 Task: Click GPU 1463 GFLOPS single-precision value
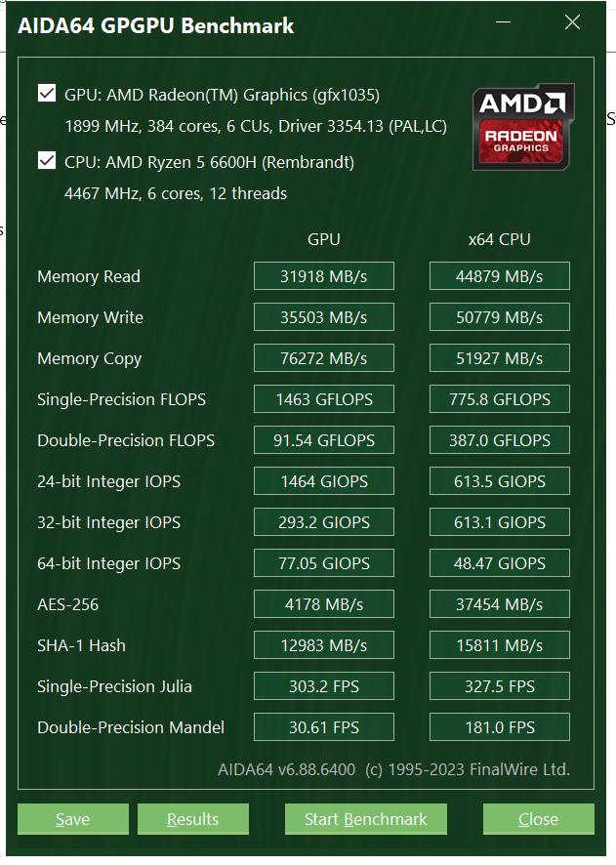[324, 399]
